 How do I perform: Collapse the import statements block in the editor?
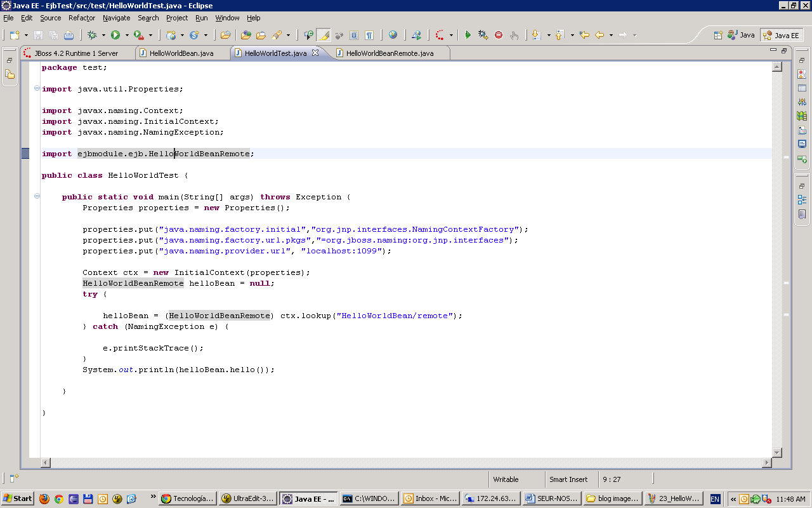37,89
